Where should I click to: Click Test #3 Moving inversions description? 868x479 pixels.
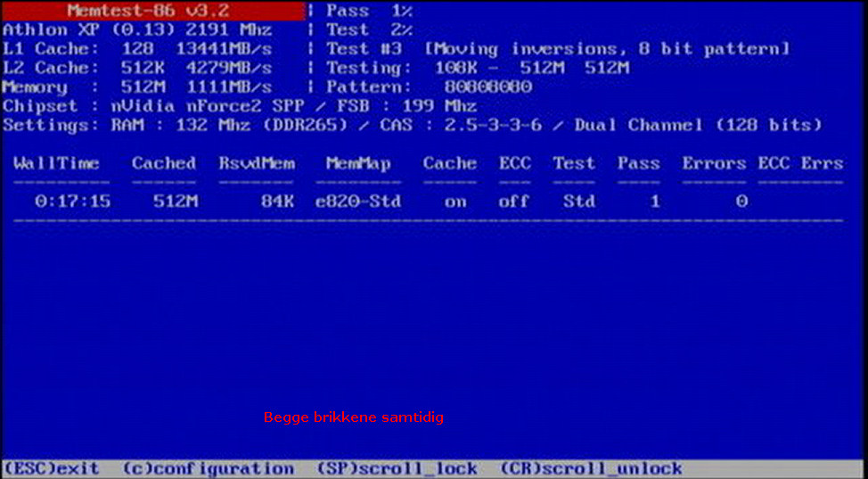[x=558, y=49]
